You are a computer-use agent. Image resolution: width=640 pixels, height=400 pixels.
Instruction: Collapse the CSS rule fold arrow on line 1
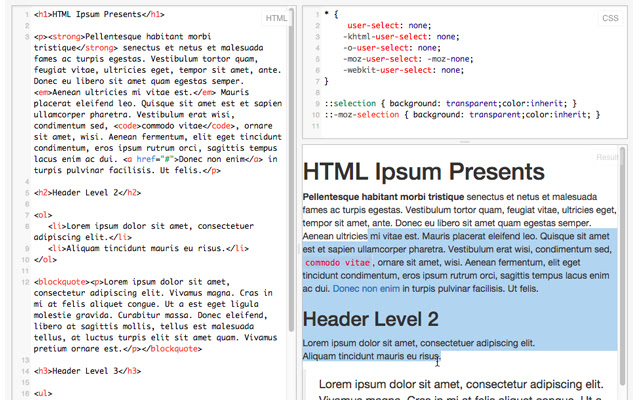click(x=317, y=16)
